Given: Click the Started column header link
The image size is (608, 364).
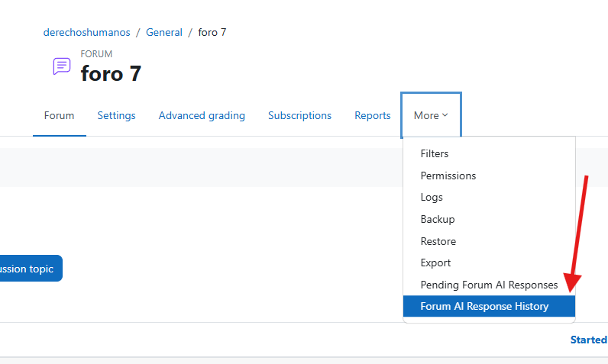Looking at the screenshot, I should (588, 340).
